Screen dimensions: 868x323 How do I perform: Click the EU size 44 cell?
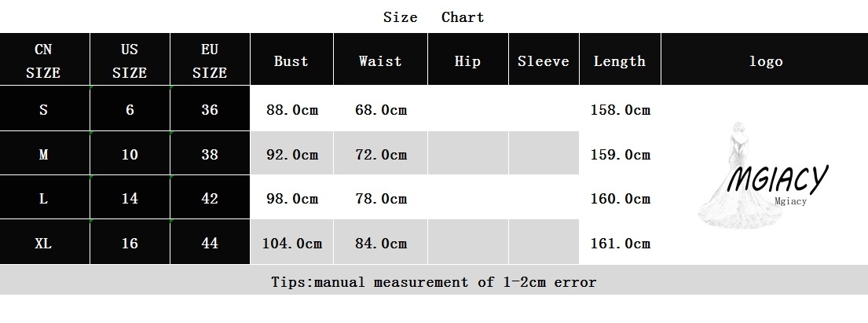coord(210,242)
